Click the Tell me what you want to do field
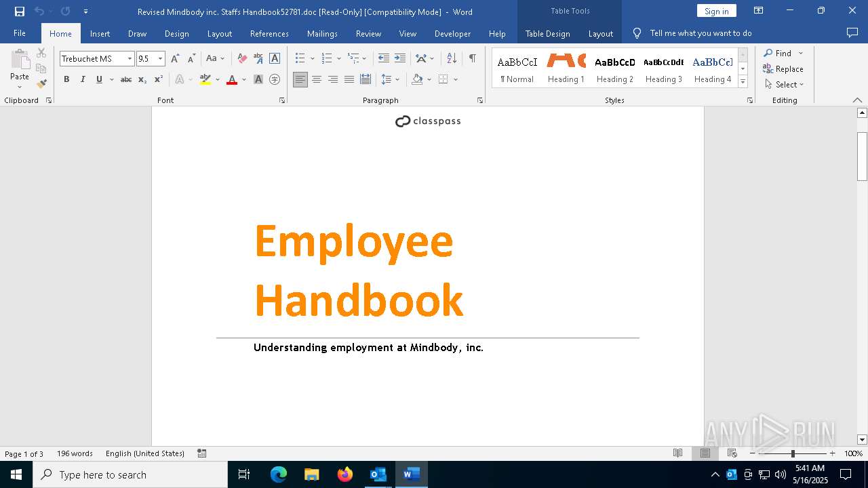Screen dimensions: 868x488 click(x=701, y=33)
